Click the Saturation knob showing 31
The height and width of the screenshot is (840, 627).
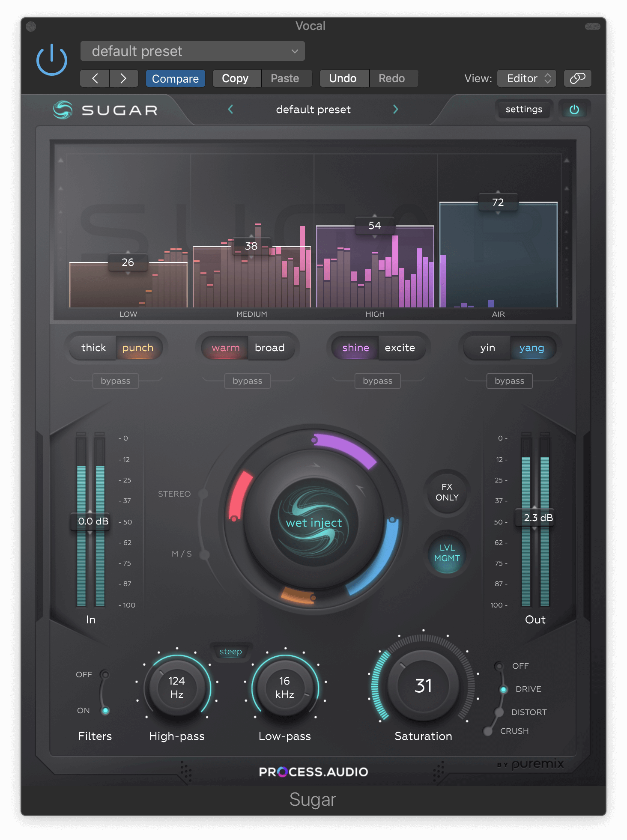tap(423, 686)
